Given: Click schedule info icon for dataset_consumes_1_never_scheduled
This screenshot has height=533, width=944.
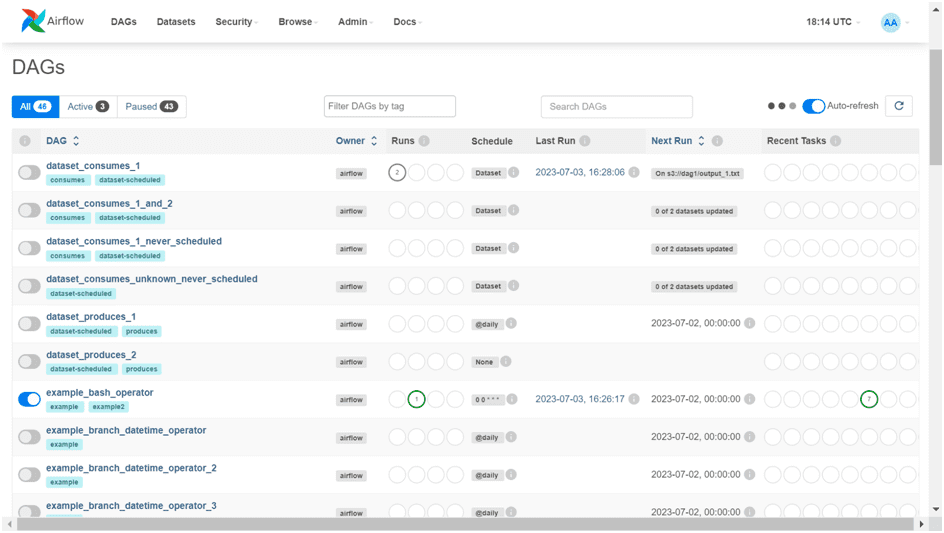Looking at the screenshot, I should click(514, 248).
